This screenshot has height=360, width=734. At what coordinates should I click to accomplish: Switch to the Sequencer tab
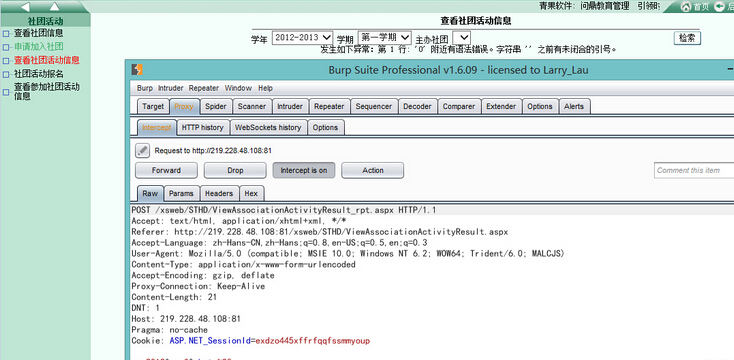374,106
